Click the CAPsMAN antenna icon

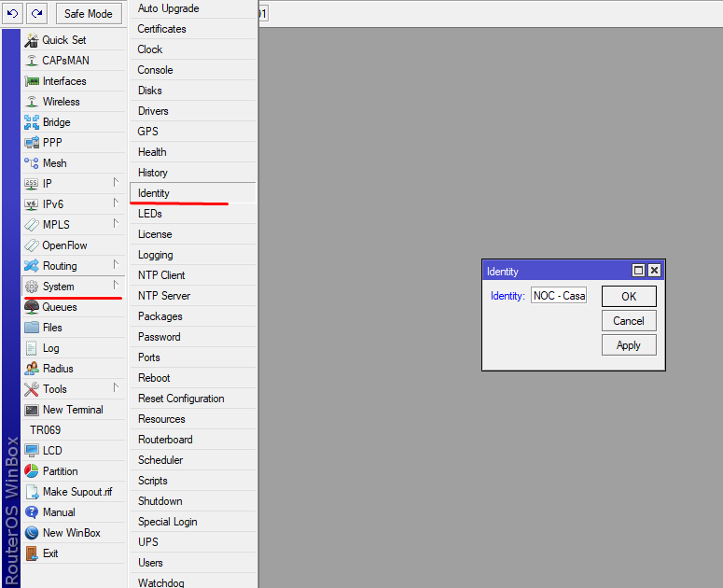(32, 61)
